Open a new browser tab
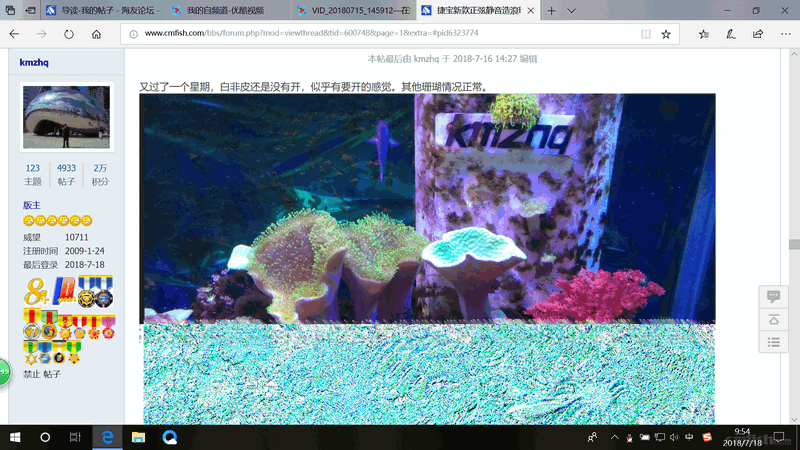This screenshot has height=450, width=800. (551, 10)
